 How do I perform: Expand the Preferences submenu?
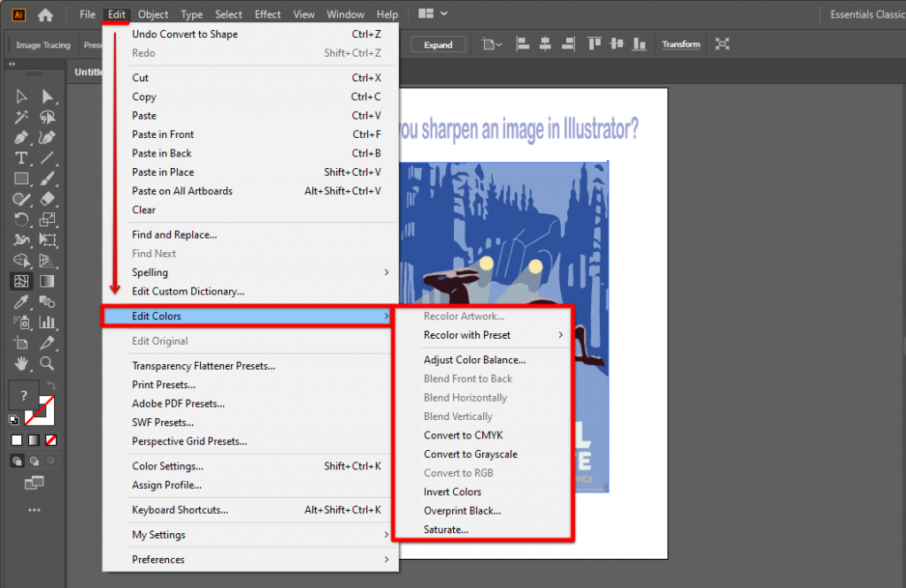click(386, 559)
